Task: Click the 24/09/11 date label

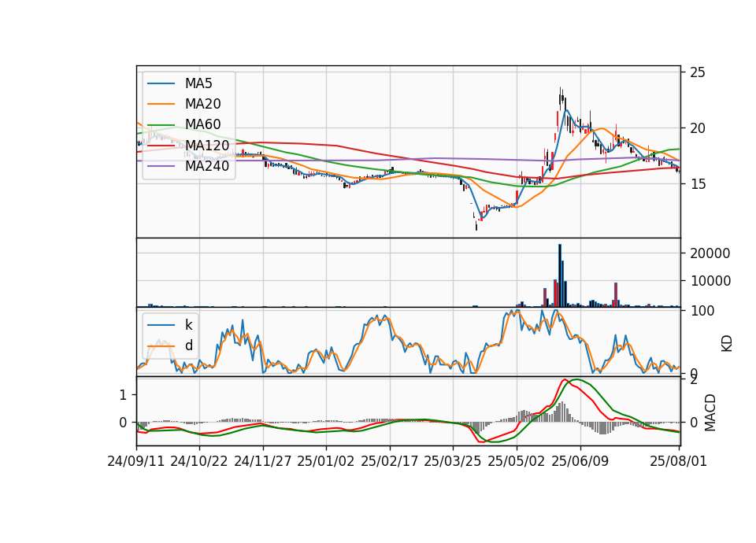Action: [136, 461]
